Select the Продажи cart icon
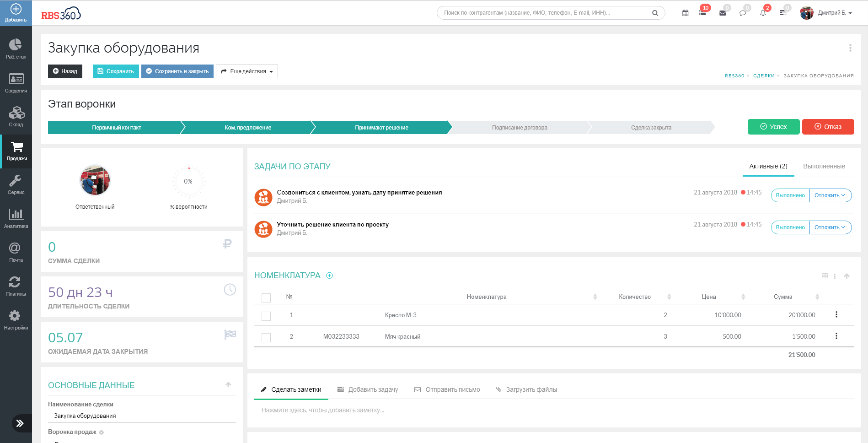The height and width of the screenshot is (443, 868). click(x=17, y=147)
